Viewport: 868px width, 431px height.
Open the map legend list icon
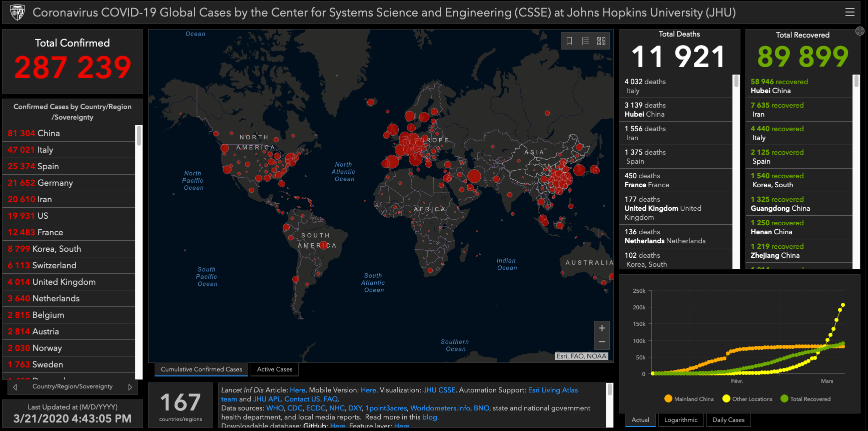tap(585, 41)
